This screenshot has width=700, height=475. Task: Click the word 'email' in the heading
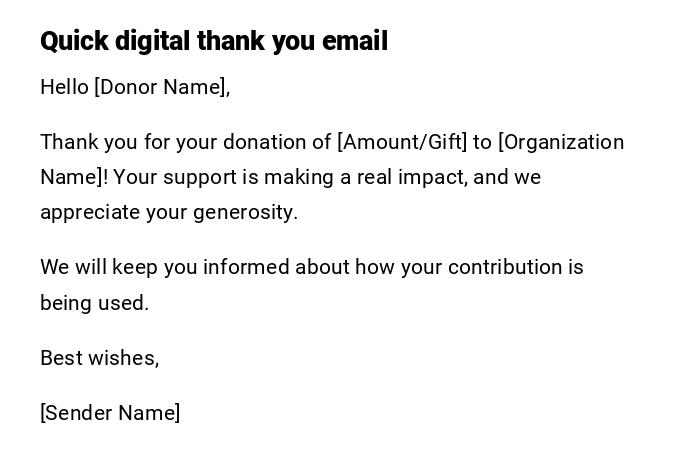[x=355, y=41]
